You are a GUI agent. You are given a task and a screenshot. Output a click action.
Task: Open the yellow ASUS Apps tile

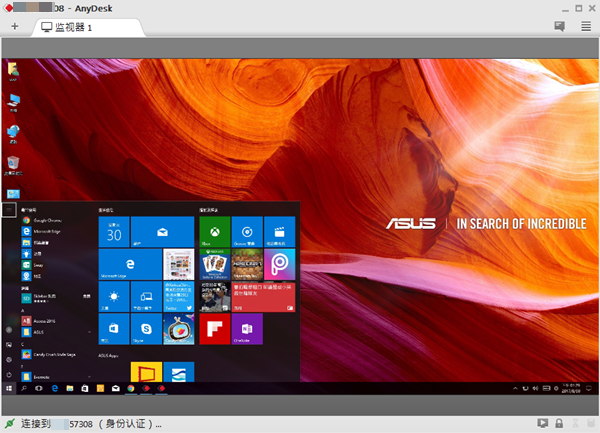tap(146, 372)
